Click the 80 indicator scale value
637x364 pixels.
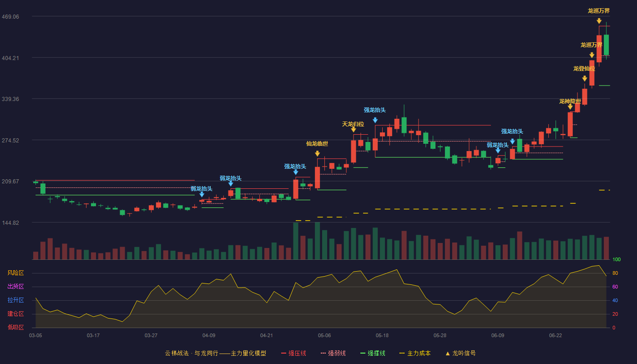[x=615, y=273]
